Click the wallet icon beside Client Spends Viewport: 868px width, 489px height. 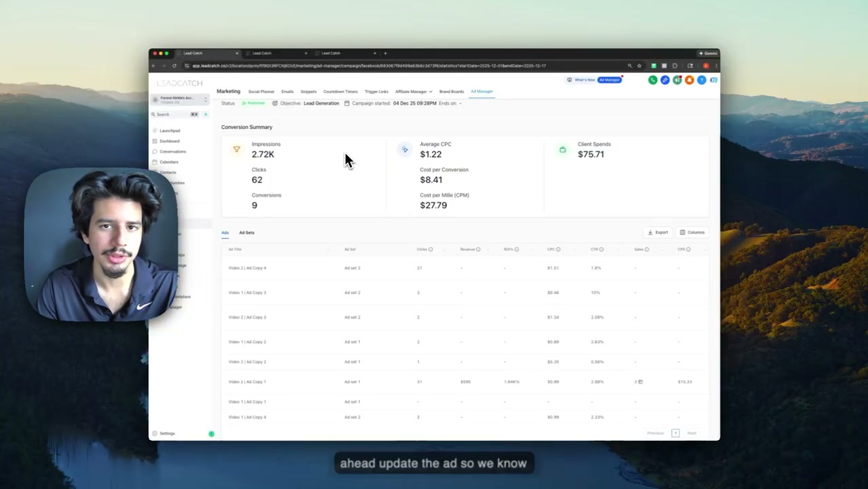(x=562, y=149)
